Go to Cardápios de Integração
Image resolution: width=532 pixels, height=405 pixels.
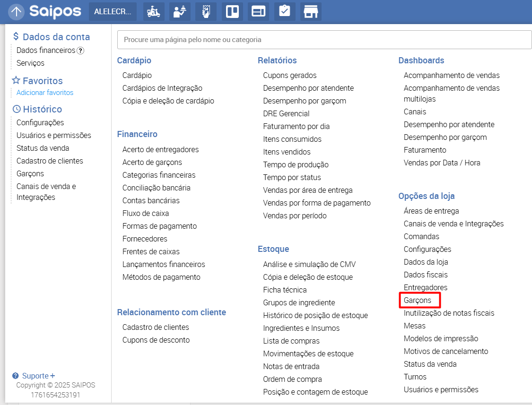[162, 88]
